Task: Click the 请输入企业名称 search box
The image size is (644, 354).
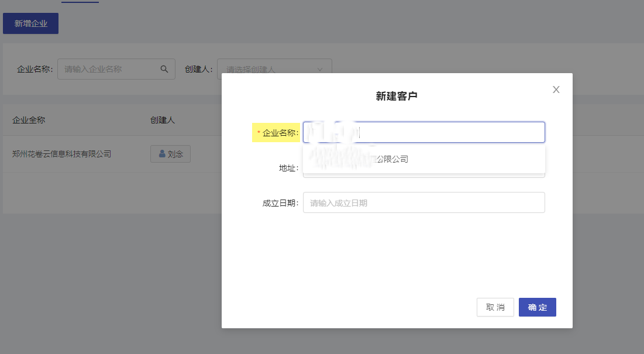Action: coord(116,69)
